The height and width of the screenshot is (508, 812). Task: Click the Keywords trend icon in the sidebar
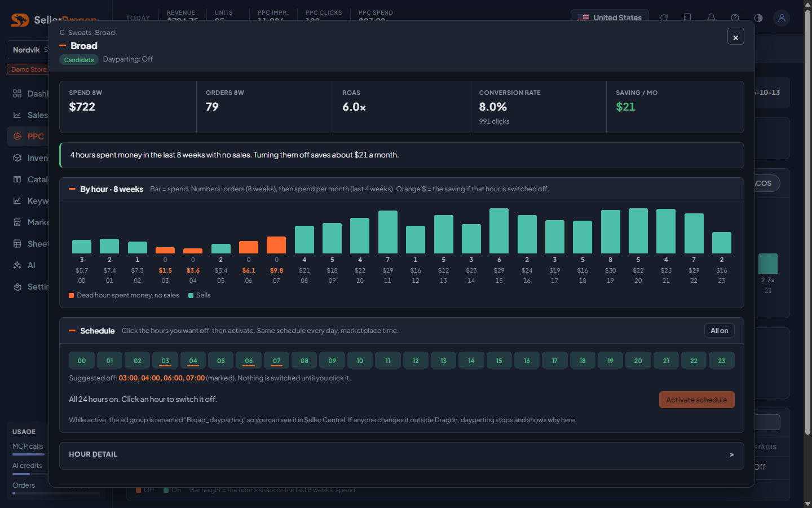click(17, 201)
